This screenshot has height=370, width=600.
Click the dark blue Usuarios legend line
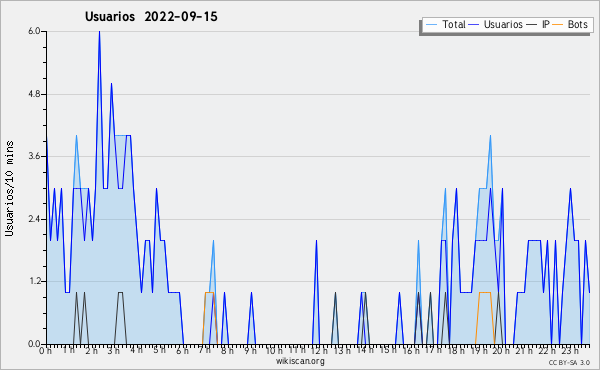click(474, 25)
